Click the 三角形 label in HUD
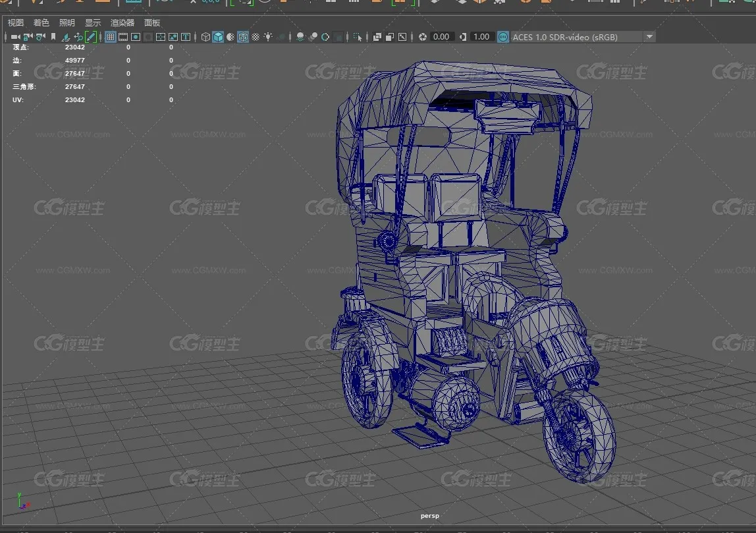Viewport: 756px width, 533px height. (x=24, y=87)
